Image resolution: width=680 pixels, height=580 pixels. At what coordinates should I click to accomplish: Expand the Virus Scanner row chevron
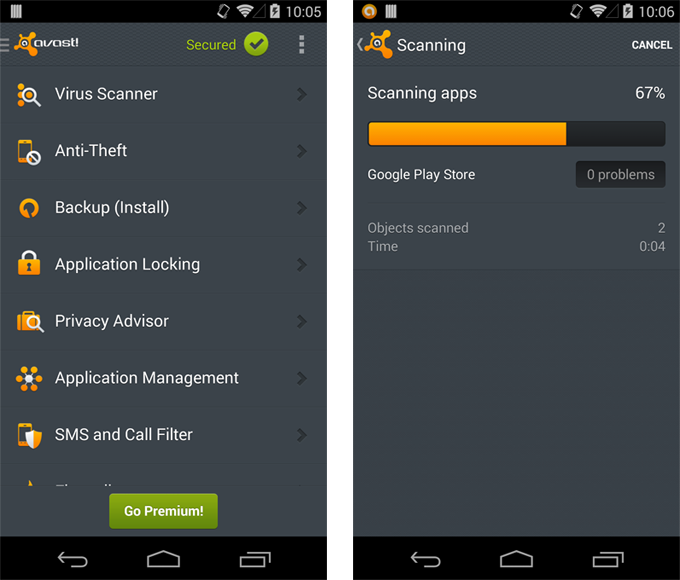pos(302,94)
